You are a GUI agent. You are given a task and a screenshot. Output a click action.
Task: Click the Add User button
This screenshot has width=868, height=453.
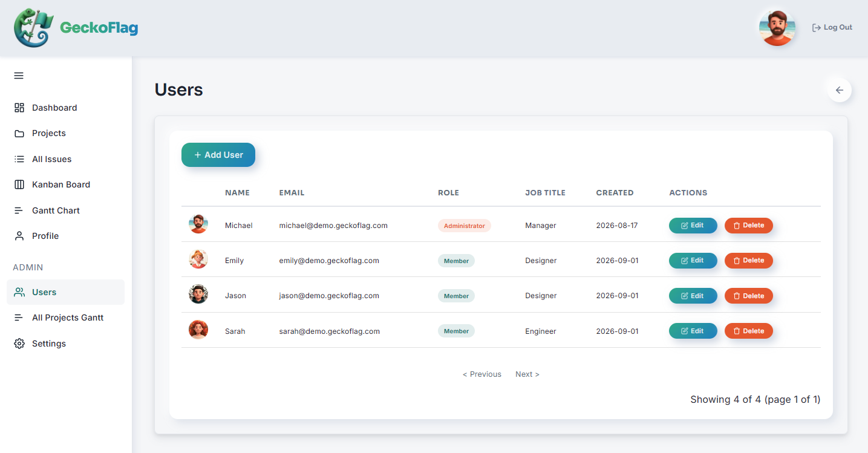(218, 155)
